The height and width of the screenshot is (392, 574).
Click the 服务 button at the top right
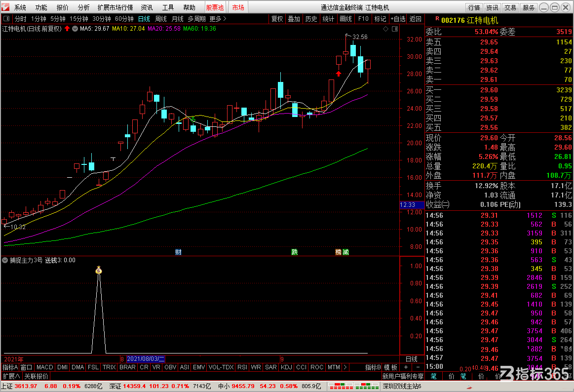click(x=528, y=8)
